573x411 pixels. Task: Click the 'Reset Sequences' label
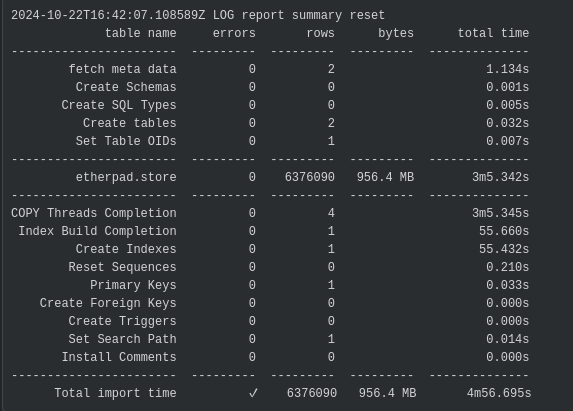pos(122,267)
